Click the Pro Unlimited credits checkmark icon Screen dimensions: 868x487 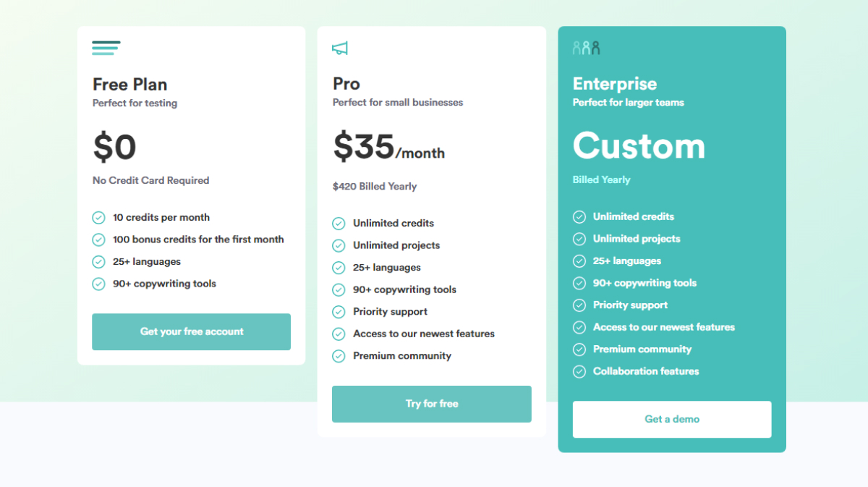click(339, 224)
